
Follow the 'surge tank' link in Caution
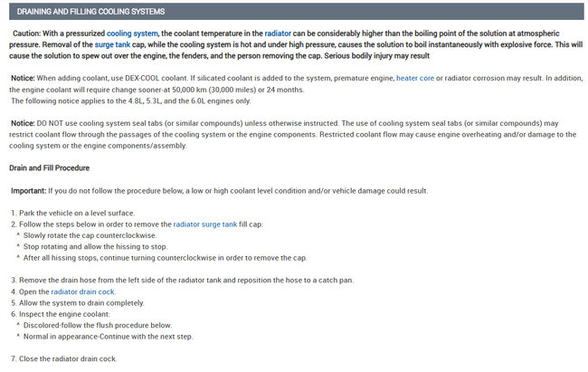(x=115, y=44)
